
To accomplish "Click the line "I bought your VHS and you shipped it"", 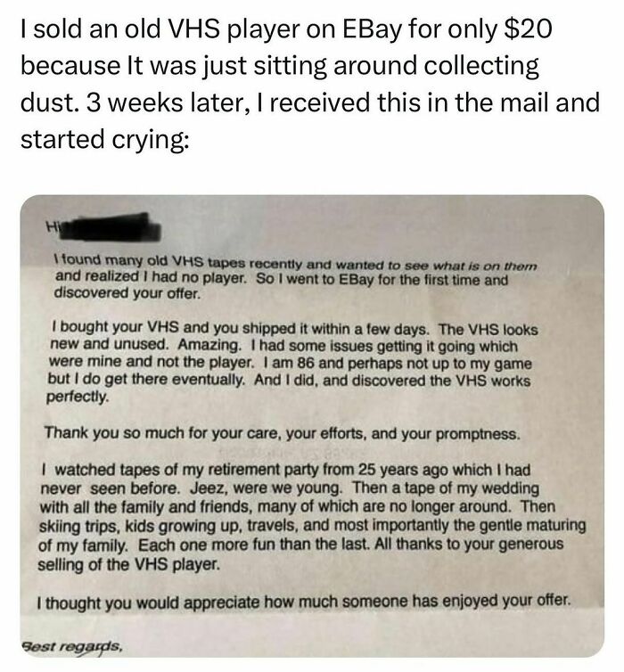I will [x=294, y=329].
